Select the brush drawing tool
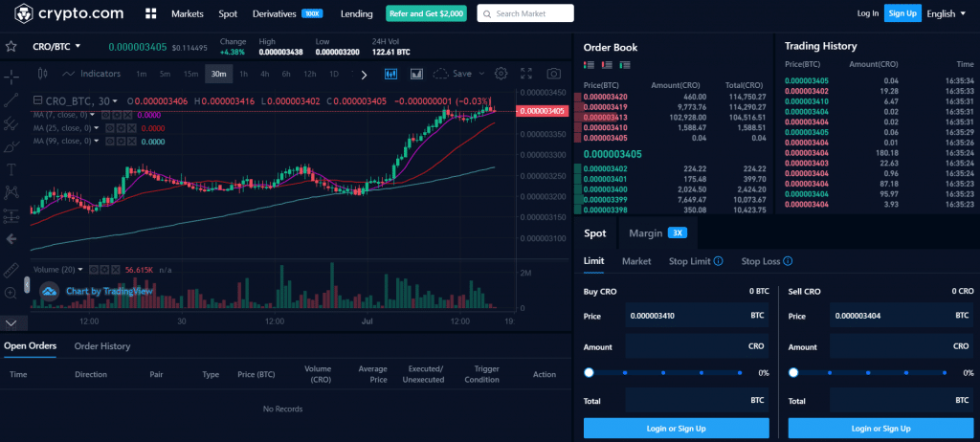 11,147
